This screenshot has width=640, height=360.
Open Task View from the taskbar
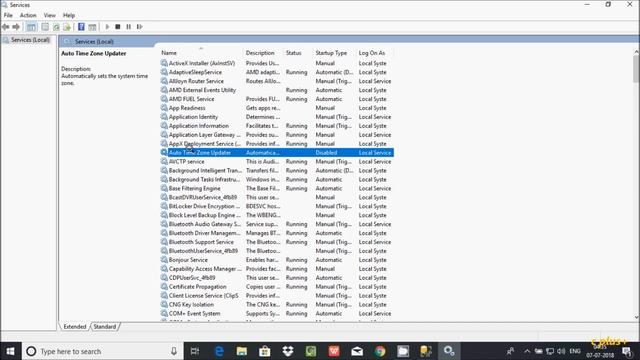point(195,351)
